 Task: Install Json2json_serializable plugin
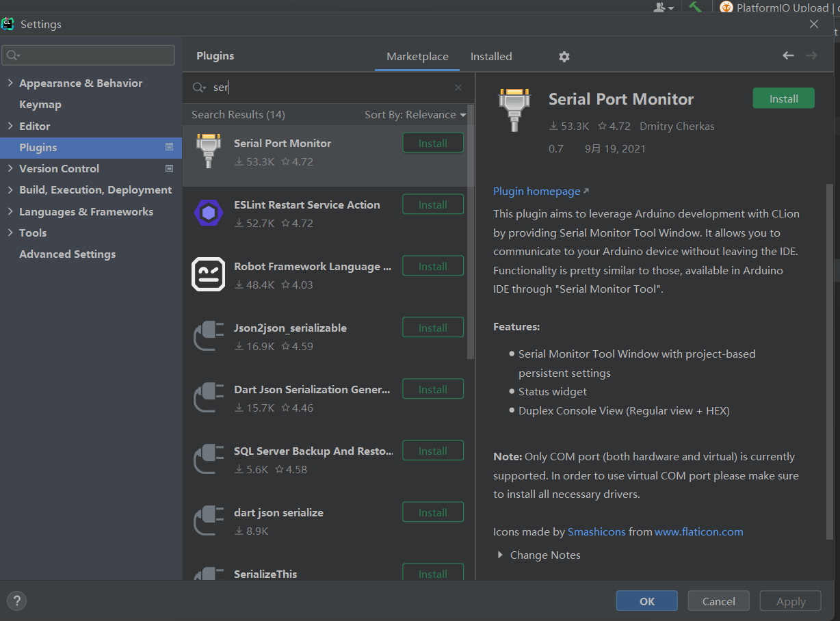(x=433, y=328)
